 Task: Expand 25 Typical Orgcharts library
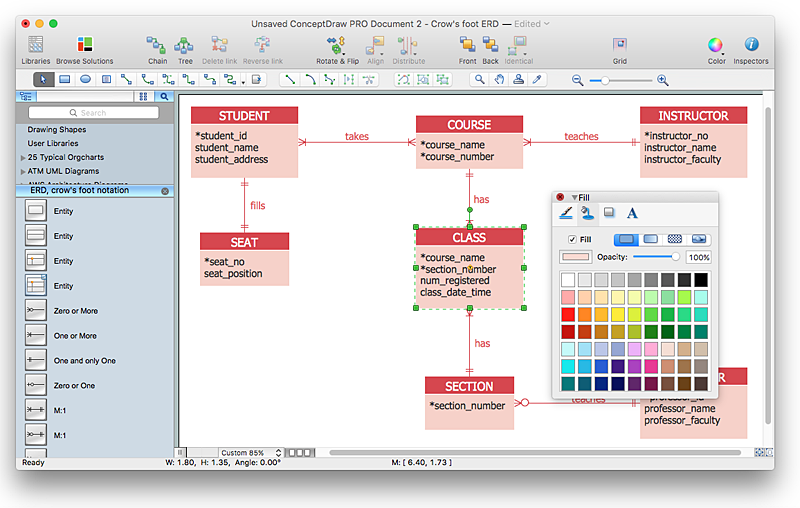click(x=23, y=158)
